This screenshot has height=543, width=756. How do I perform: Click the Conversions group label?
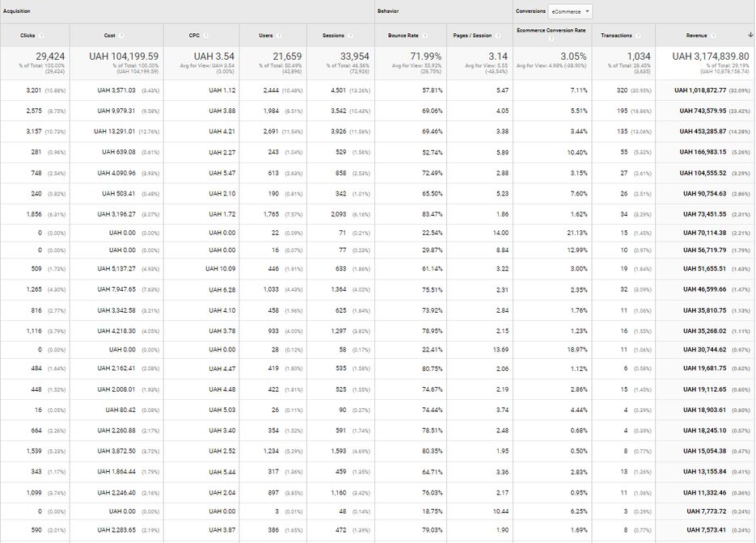[x=530, y=11]
